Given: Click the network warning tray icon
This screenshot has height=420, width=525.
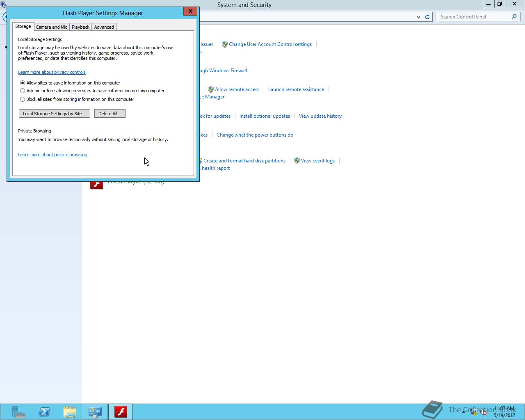Looking at the screenshot, I should [474, 412].
